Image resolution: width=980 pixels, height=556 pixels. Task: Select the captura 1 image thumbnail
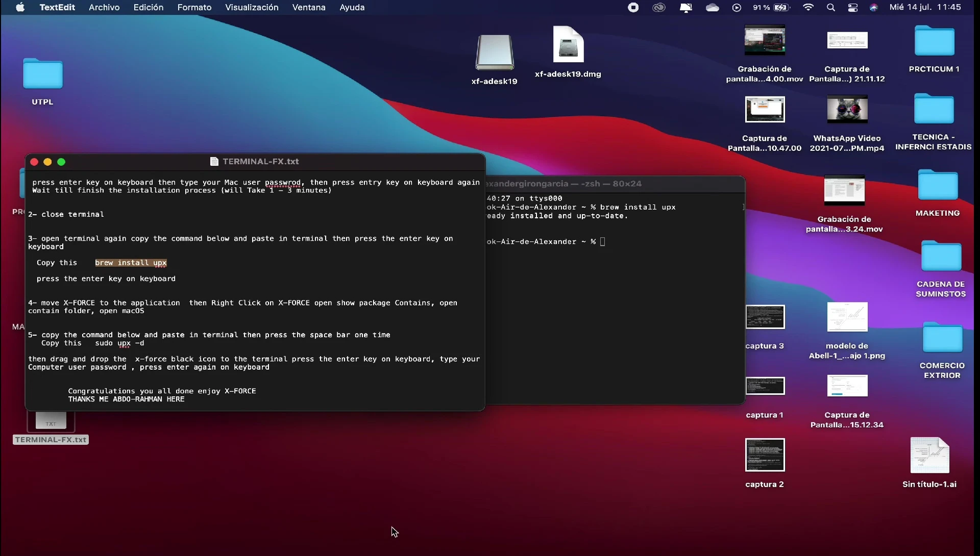(x=765, y=386)
